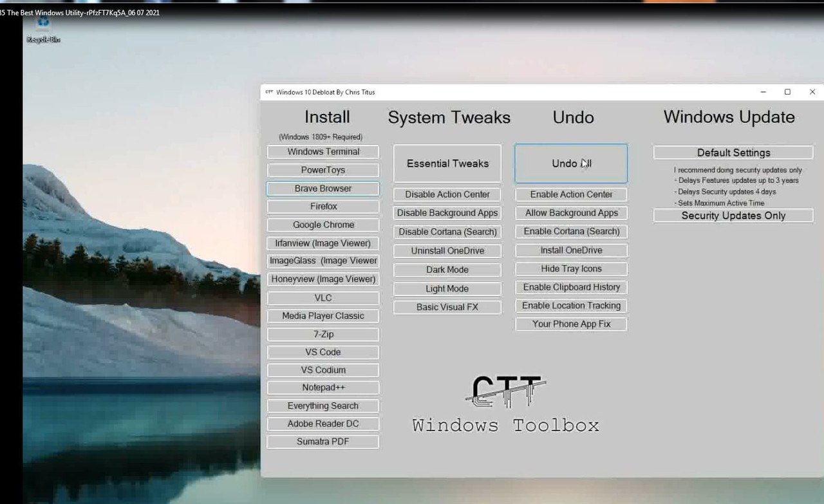Install Honeyview image viewer
Image resolution: width=824 pixels, height=504 pixels.
[x=323, y=279]
